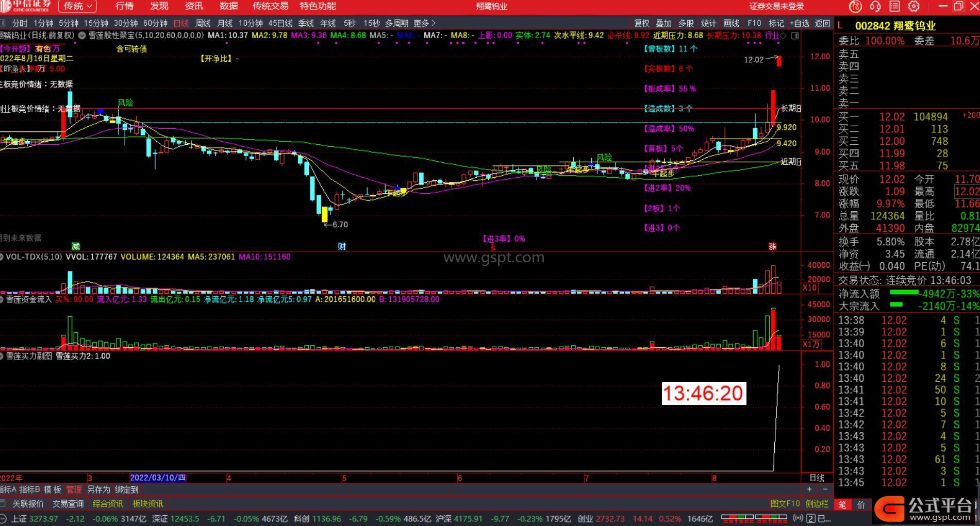
Task: Select 价 price view toggle
Action: click(x=861, y=505)
